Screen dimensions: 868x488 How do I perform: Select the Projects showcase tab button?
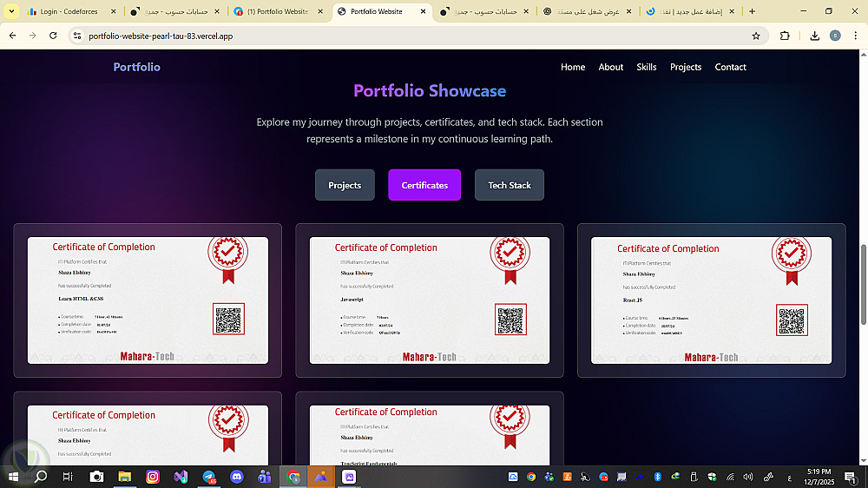click(x=345, y=185)
